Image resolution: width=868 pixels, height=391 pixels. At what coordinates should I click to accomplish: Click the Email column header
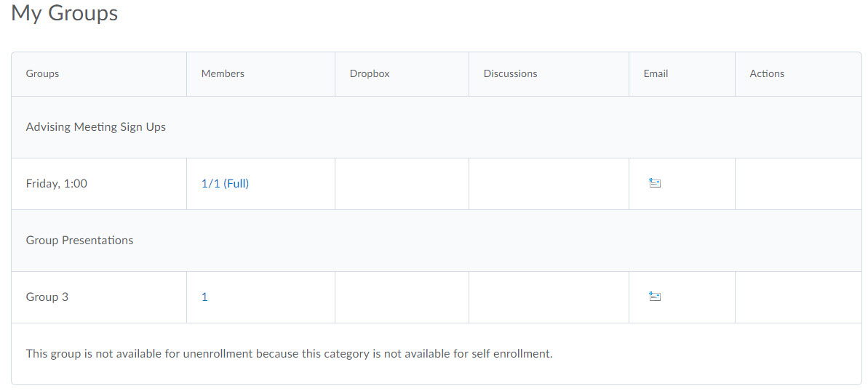tap(656, 73)
